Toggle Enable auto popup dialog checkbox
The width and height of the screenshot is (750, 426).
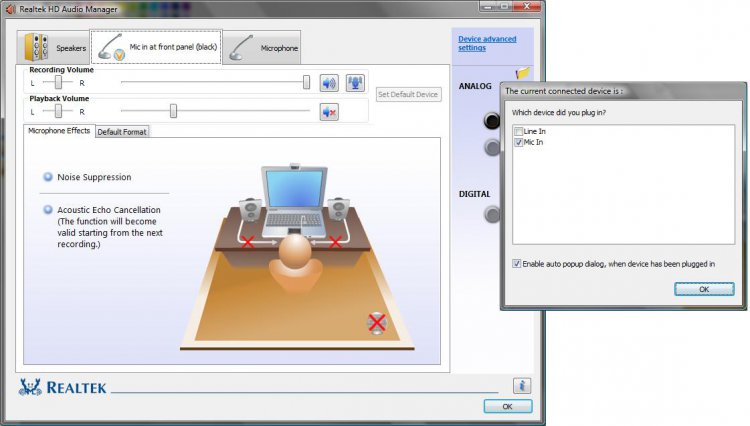click(517, 263)
